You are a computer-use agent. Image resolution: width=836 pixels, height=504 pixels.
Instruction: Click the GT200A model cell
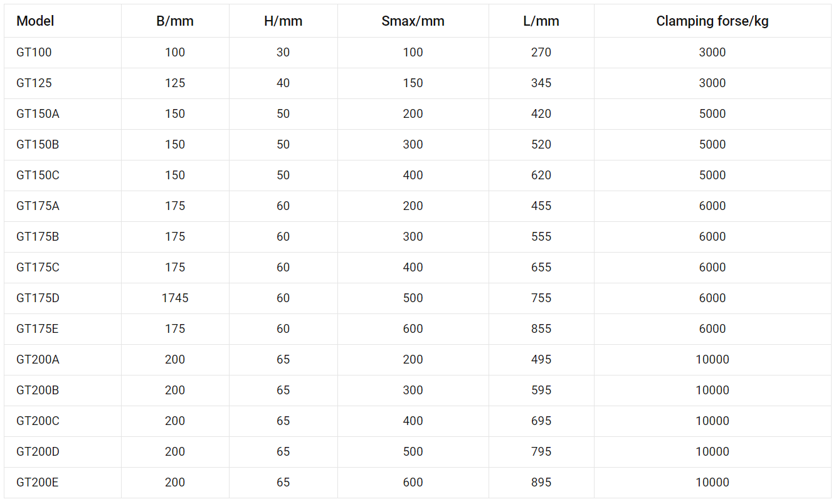38,359
